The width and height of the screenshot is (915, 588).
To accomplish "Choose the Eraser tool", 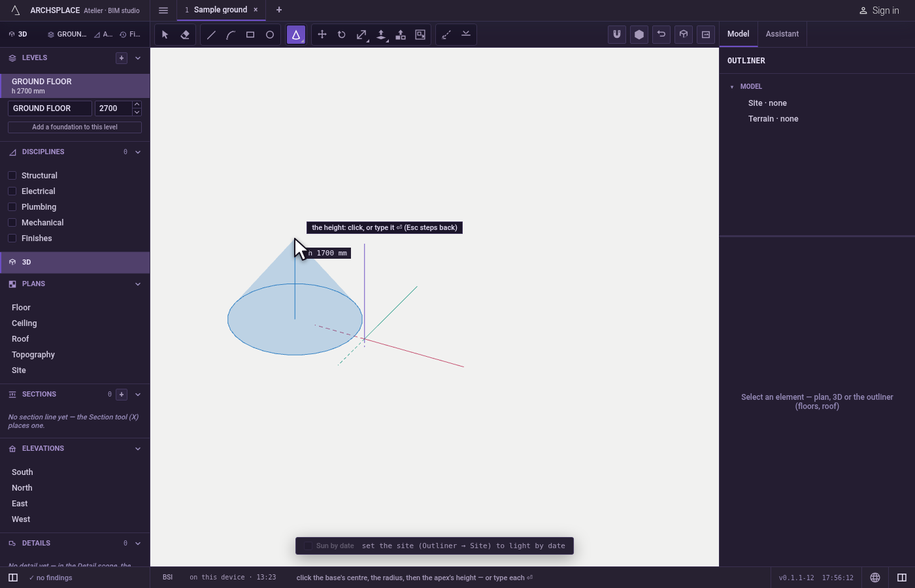I will click(x=185, y=35).
